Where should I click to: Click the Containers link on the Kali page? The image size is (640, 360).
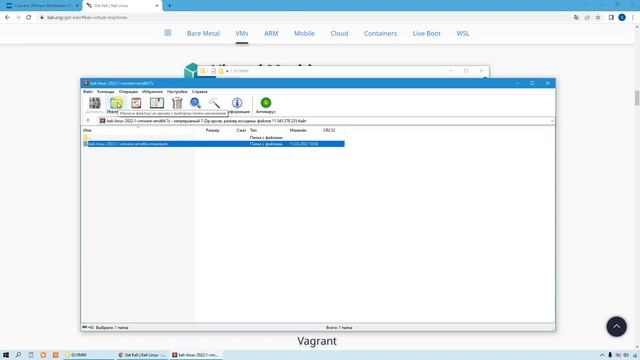click(380, 33)
